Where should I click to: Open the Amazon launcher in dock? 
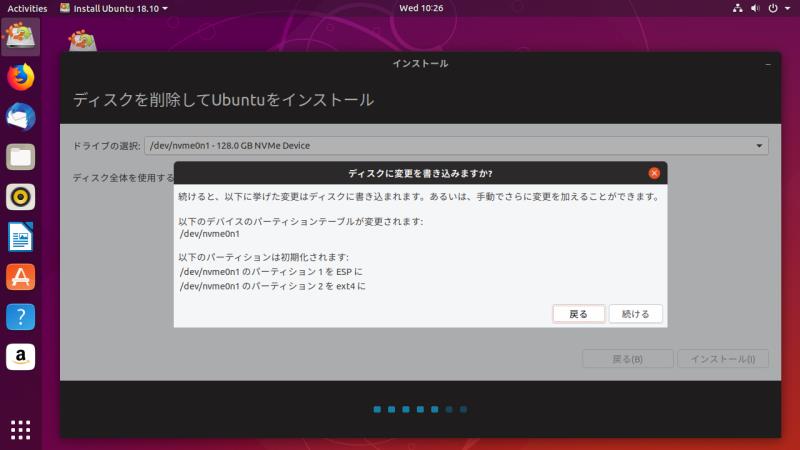click(x=20, y=357)
